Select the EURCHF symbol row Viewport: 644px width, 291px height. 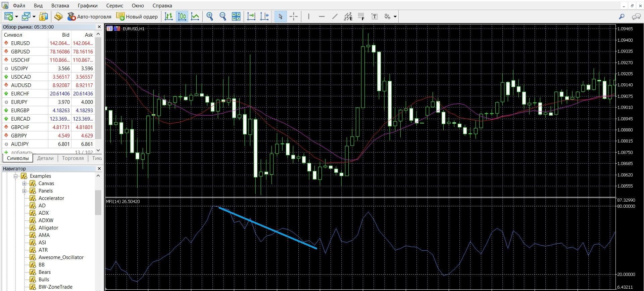(x=48, y=93)
